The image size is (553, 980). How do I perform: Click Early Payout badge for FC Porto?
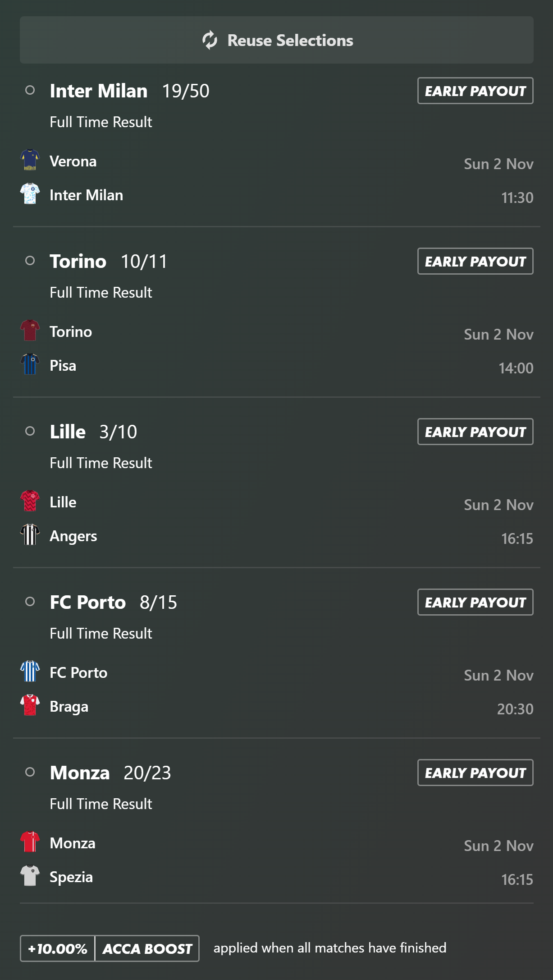(x=475, y=602)
